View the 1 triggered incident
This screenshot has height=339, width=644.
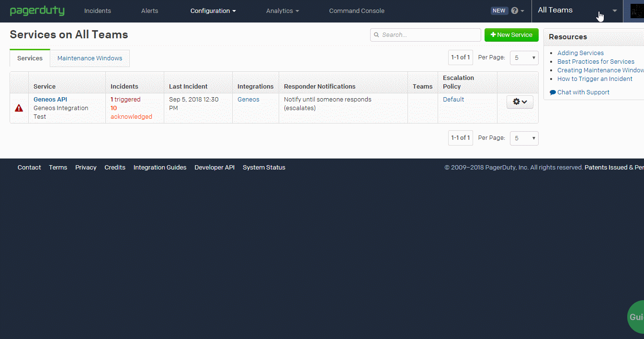(x=125, y=100)
